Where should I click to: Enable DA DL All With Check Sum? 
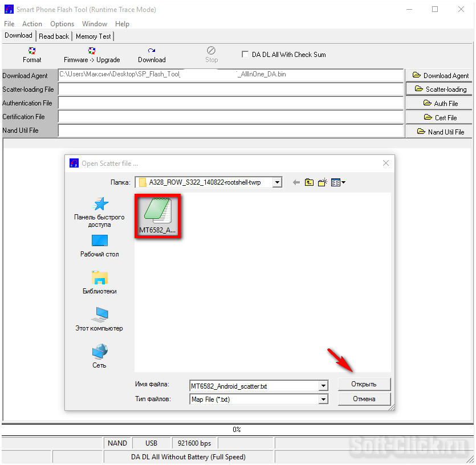click(246, 55)
